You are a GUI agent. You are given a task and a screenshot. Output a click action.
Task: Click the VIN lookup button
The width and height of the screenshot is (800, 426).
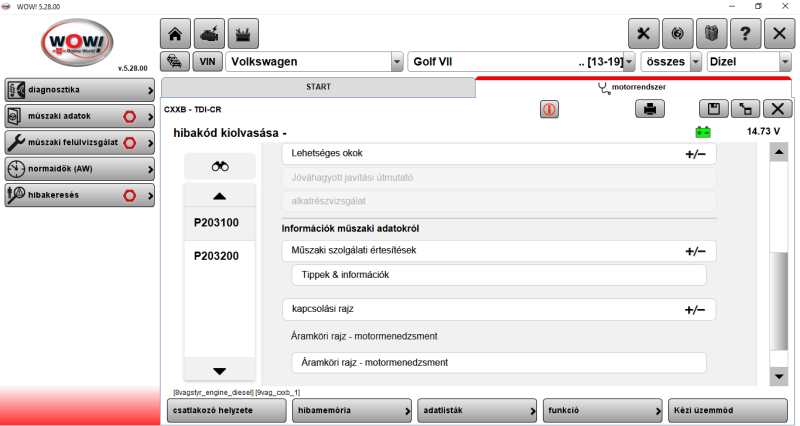(x=207, y=62)
